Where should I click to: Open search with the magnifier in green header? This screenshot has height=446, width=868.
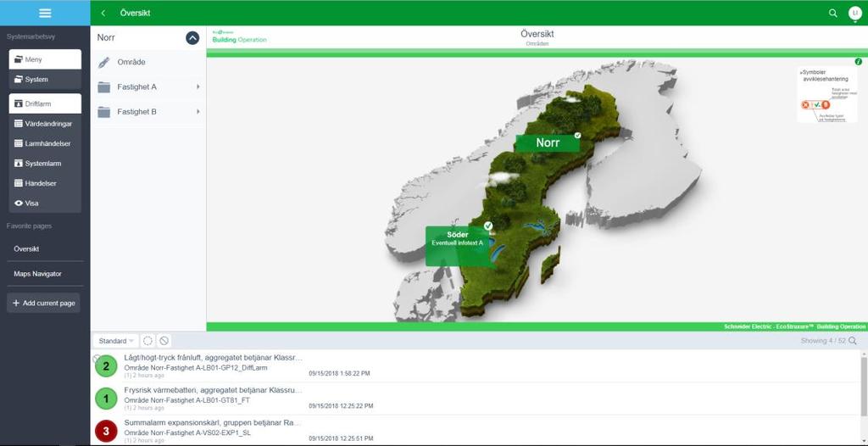tap(832, 13)
